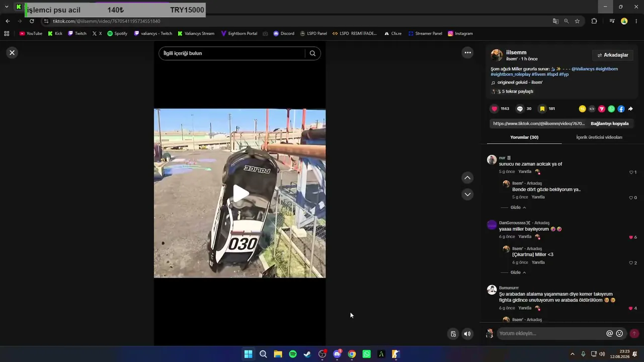Switch to Yorumlar (30) tab

click(x=524, y=137)
